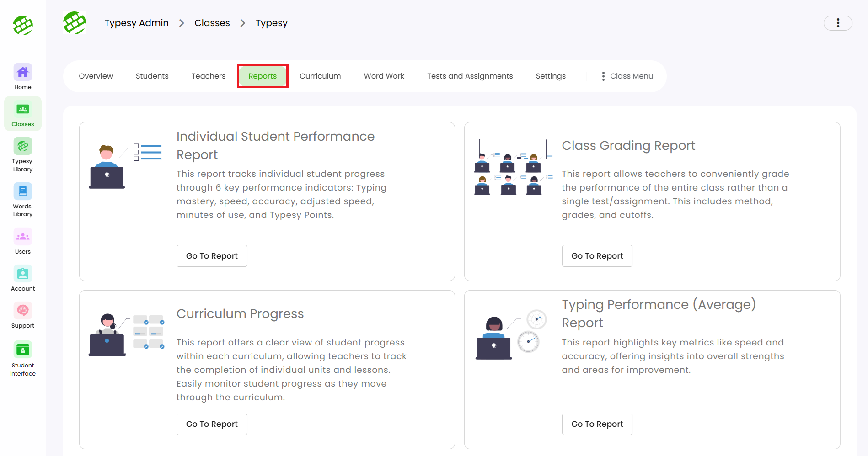The width and height of the screenshot is (868, 456).
Task: Open the class Settings tab
Action: tap(550, 76)
